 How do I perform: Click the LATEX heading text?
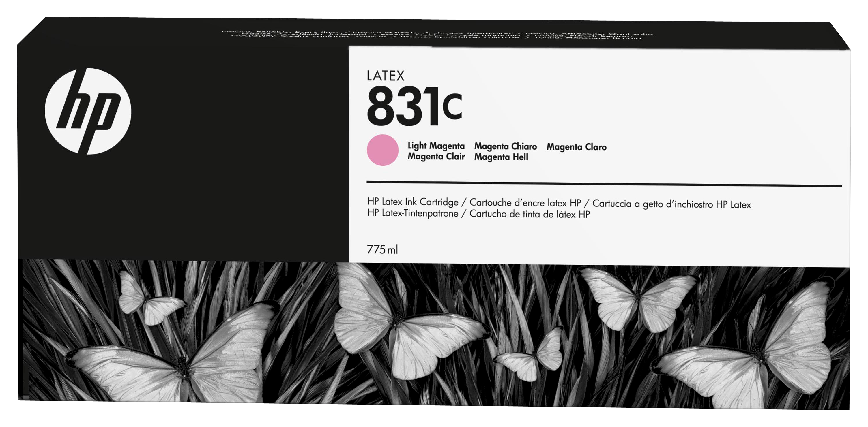386,76
